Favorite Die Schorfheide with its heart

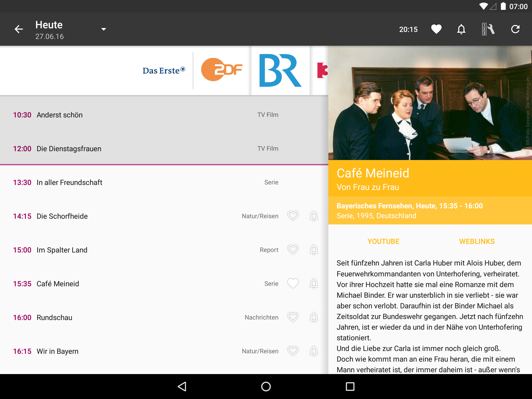coord(293,216)
